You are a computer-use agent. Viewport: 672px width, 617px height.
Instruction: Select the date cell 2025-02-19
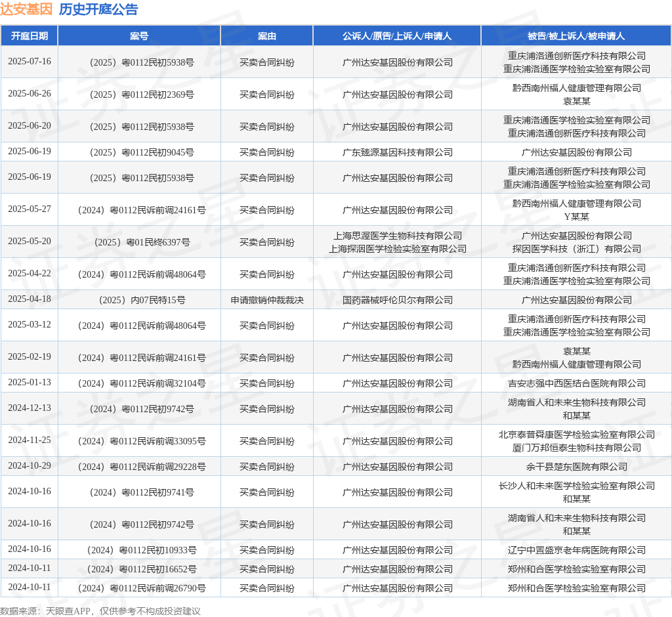click(29, 356)
